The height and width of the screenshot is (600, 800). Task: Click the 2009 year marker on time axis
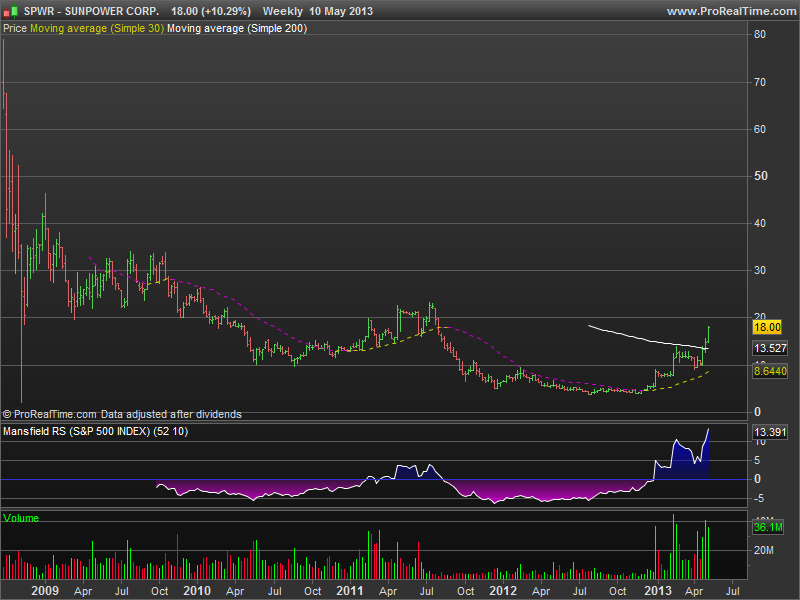pyautogui.click(x=44, y=591)
